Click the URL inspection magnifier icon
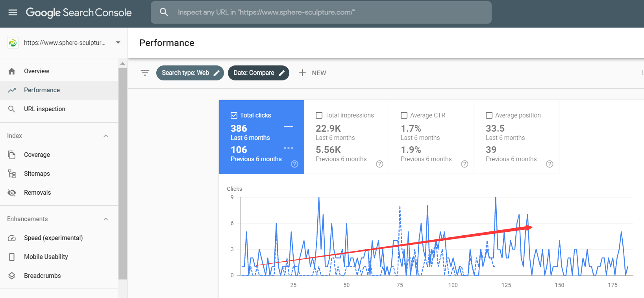The image size is (644, 298). 12,109
